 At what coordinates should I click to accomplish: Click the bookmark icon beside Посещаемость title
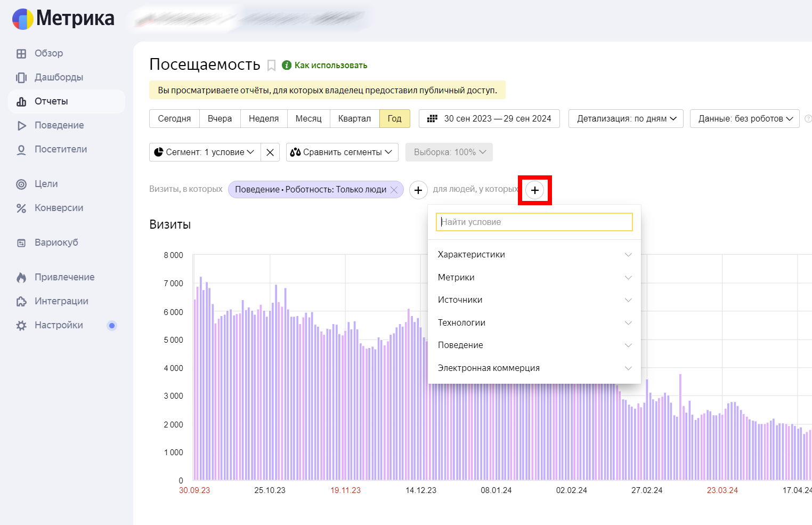point(271,66)
